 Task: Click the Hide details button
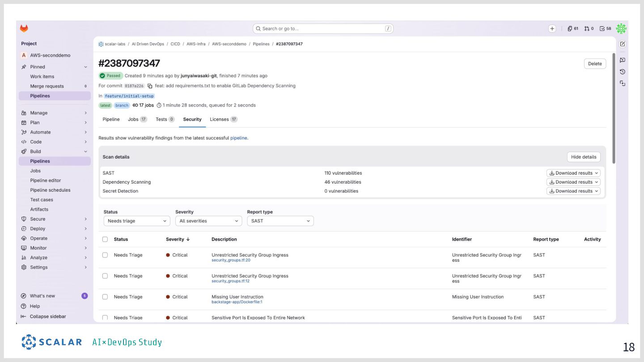click(x=583, y=157)
